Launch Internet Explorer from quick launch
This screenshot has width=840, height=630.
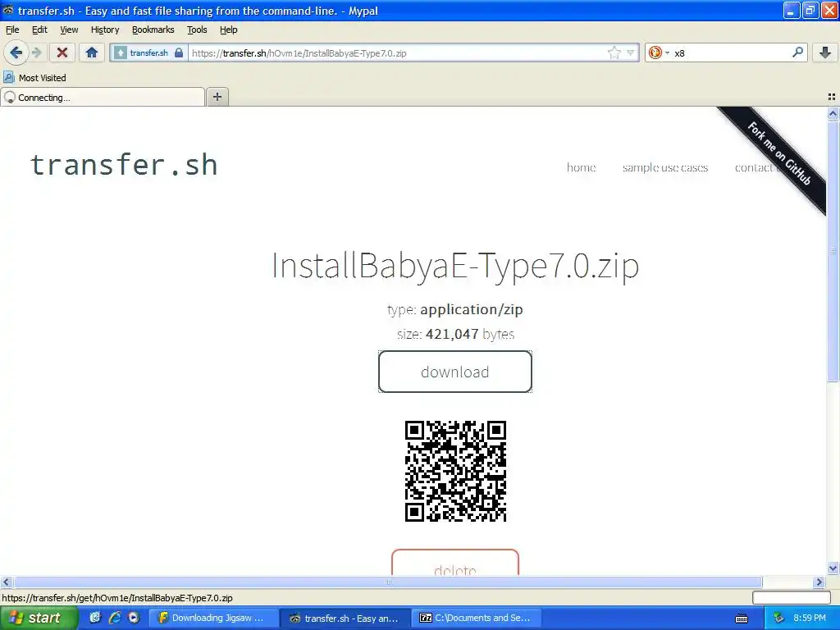115,618
